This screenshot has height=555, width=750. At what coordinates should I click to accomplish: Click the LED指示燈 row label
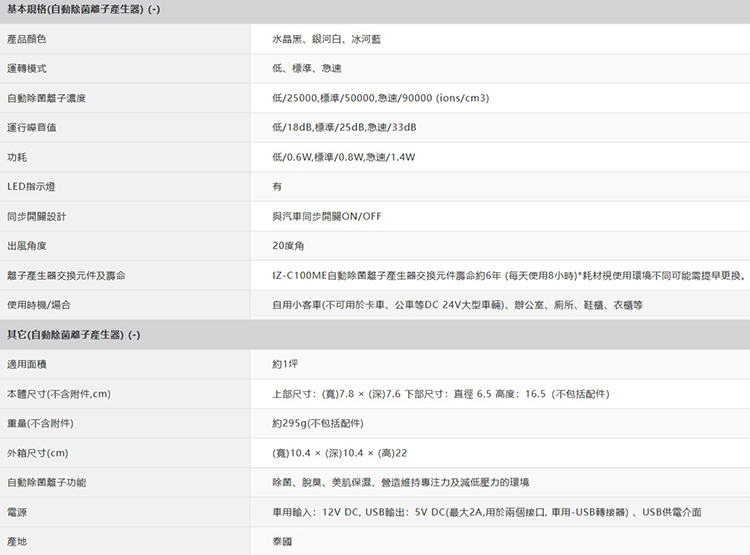point(29,187)
